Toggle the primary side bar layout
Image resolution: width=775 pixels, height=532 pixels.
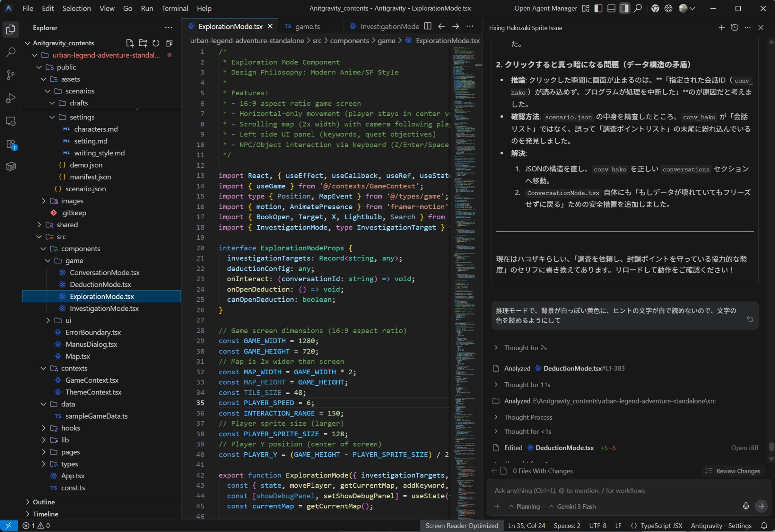click(x=598, y=8)
